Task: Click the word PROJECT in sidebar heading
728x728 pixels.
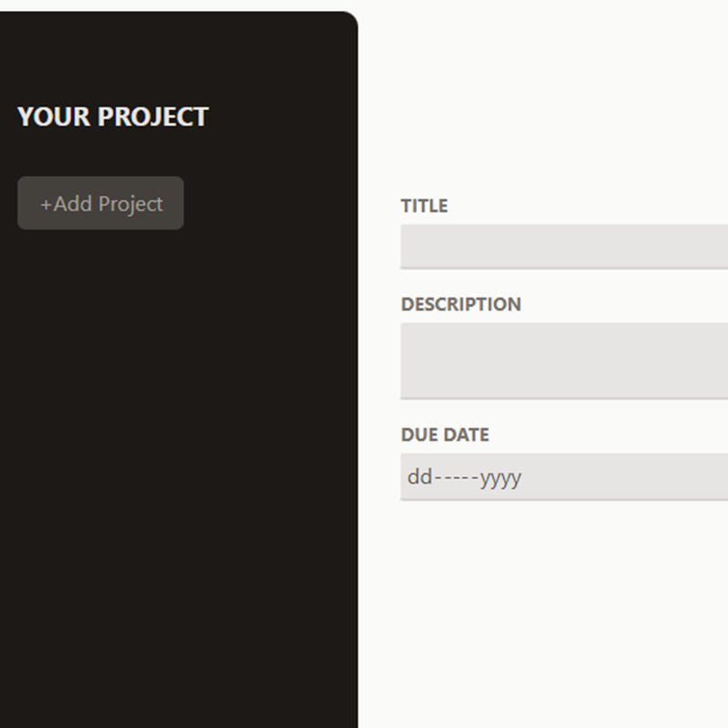Action: (x=153, y=116)
